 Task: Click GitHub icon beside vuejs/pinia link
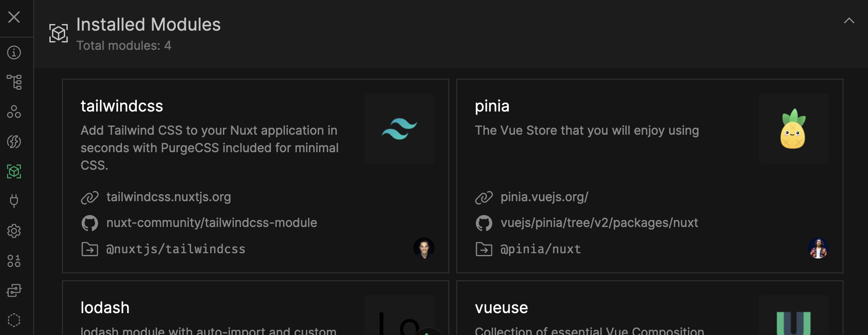pos(484,223)
